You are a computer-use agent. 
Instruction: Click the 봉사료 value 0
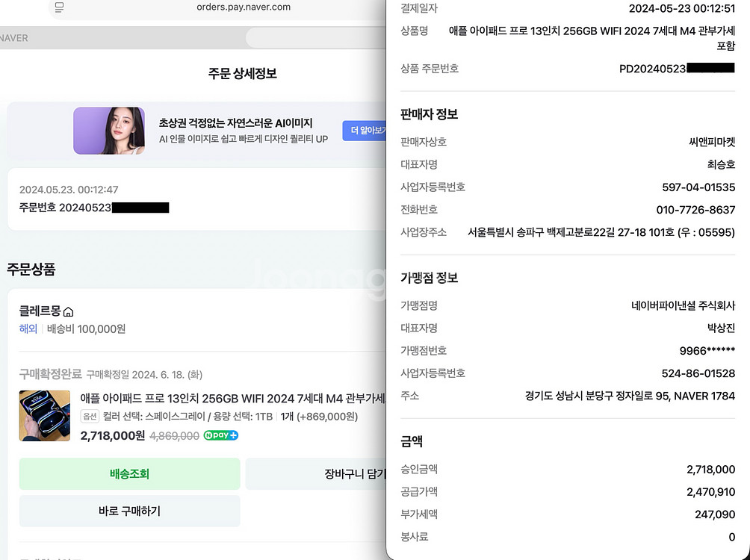click(x=732, y=537)
